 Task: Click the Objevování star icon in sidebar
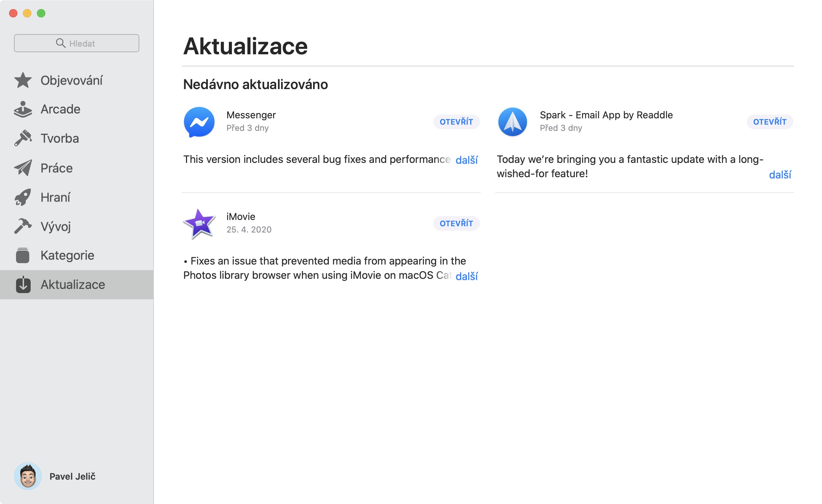point(23,80)
